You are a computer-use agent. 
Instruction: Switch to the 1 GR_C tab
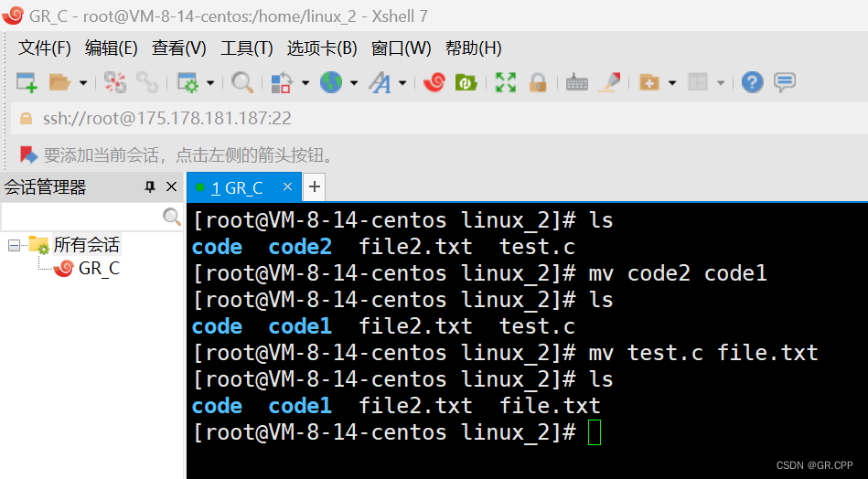pos(237,188)
